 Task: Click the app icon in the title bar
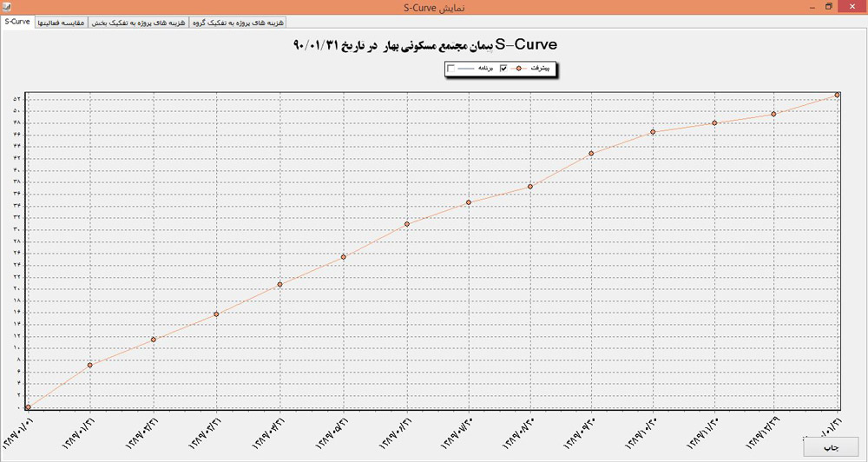[7, 7]
